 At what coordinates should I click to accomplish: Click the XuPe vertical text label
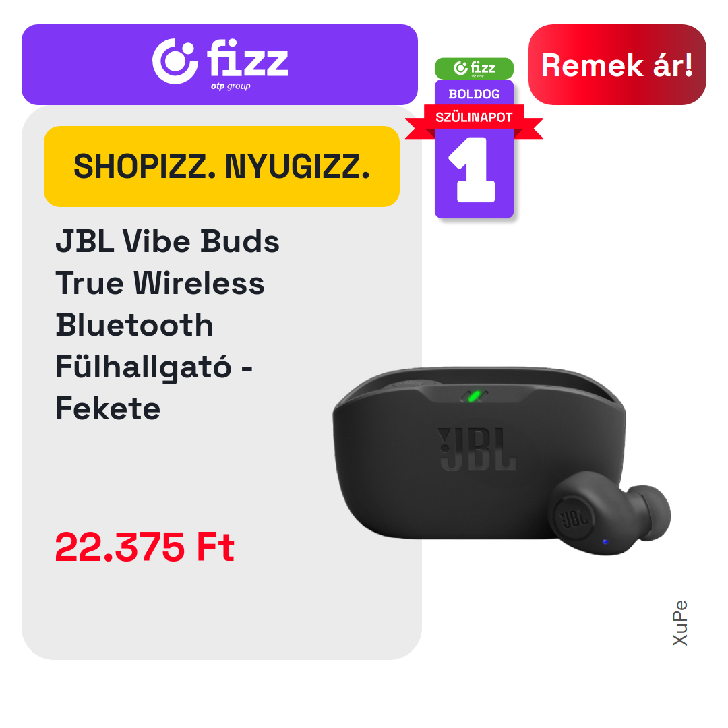pyautogui.click(x=679, y=623)
